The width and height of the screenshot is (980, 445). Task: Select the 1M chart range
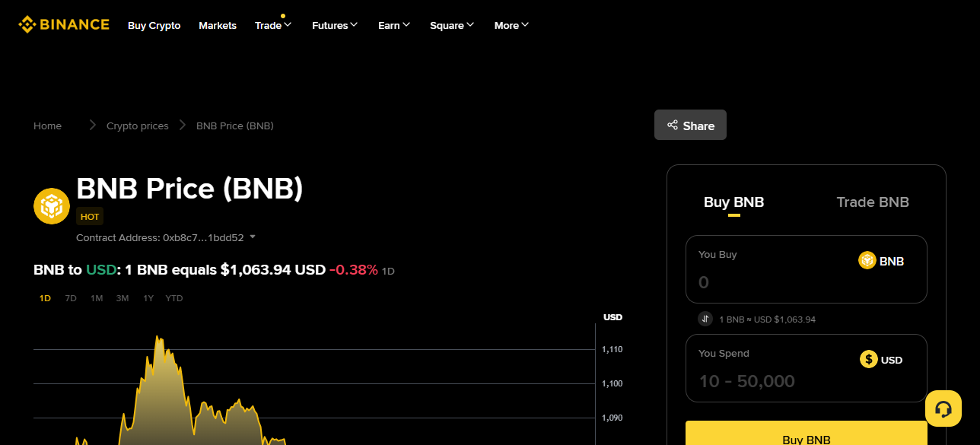coord(97,298)
